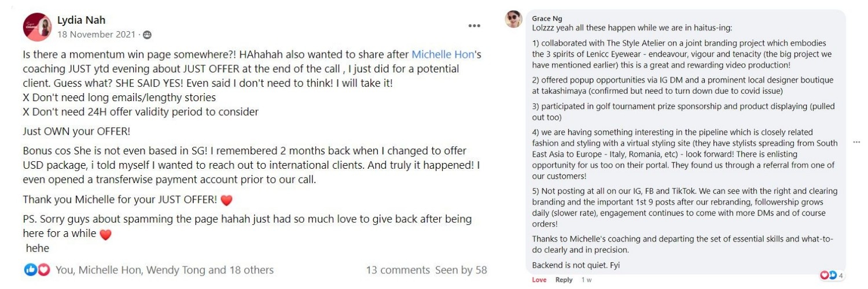Click the 1 w comment timestamp
The width and height of the screenshot is (868, 289).
586,280
